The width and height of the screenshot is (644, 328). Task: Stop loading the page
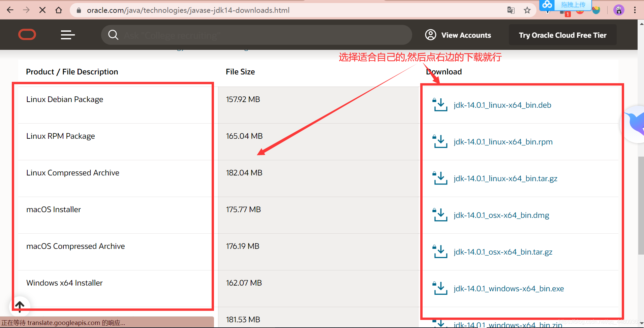(42, 10)
